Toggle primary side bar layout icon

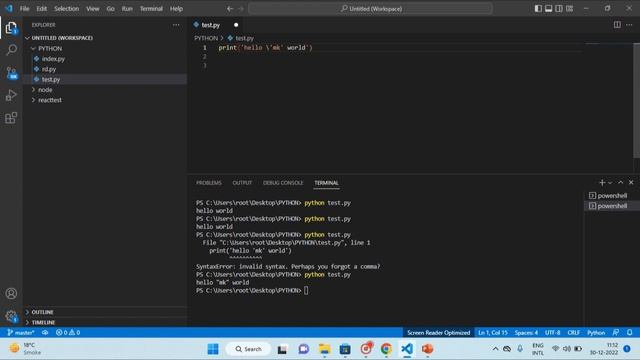coord(538,9)
